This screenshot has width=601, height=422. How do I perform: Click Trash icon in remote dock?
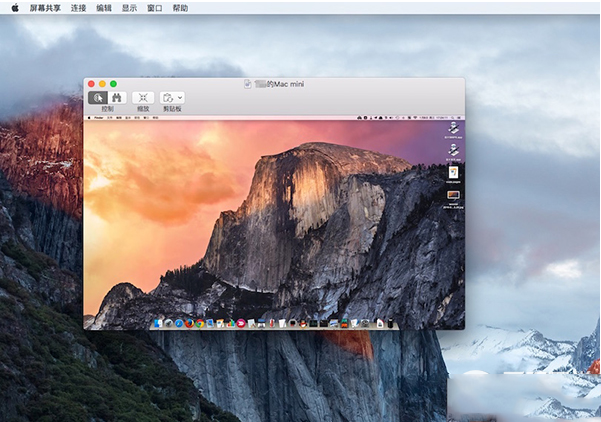coord(390,323)
